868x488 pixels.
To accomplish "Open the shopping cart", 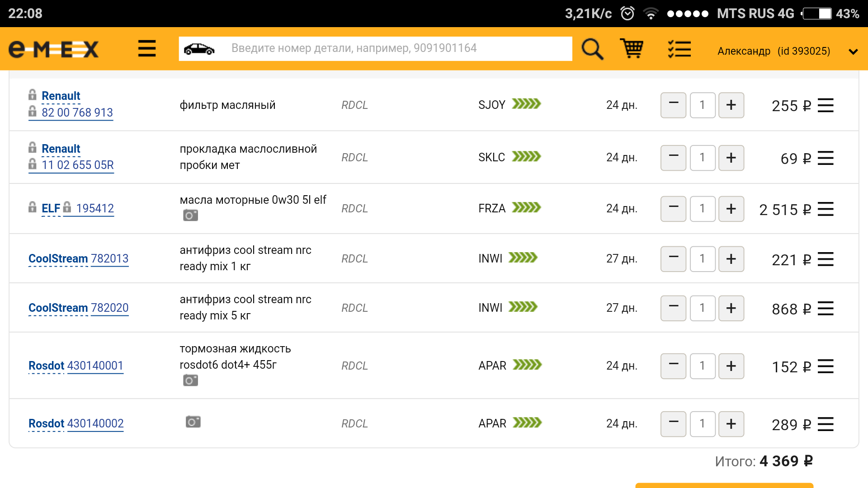I will pyautogui.click(x=632, y=48).
